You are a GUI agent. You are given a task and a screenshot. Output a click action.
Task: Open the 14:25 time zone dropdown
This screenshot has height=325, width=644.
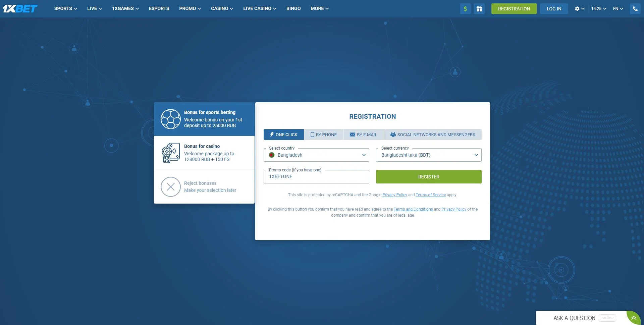(599, 9)
